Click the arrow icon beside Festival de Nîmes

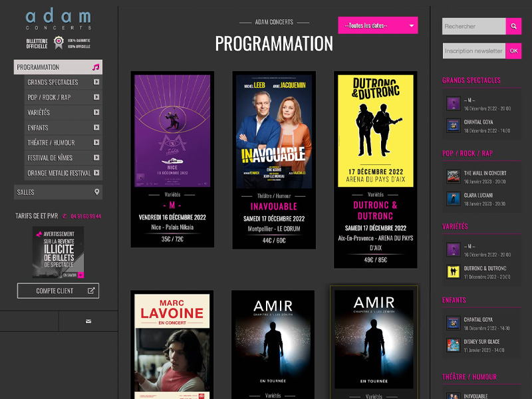pos(96,158)
